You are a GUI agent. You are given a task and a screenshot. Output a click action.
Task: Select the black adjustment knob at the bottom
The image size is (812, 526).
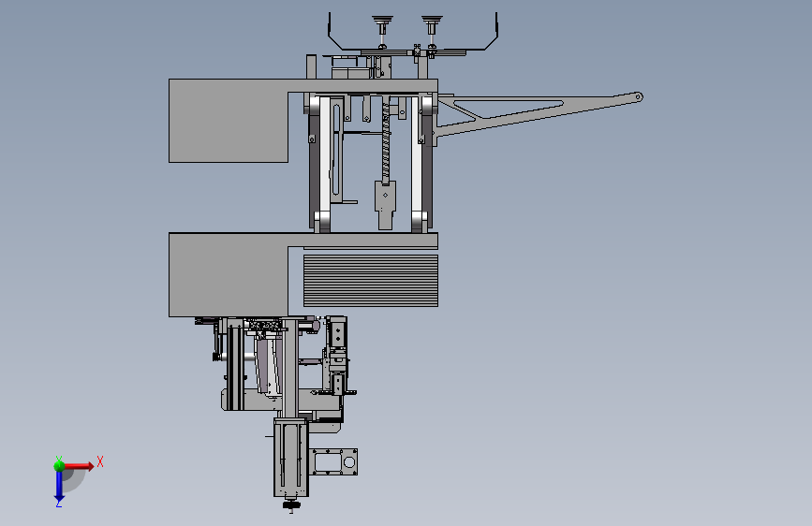[x=291, y=504]
